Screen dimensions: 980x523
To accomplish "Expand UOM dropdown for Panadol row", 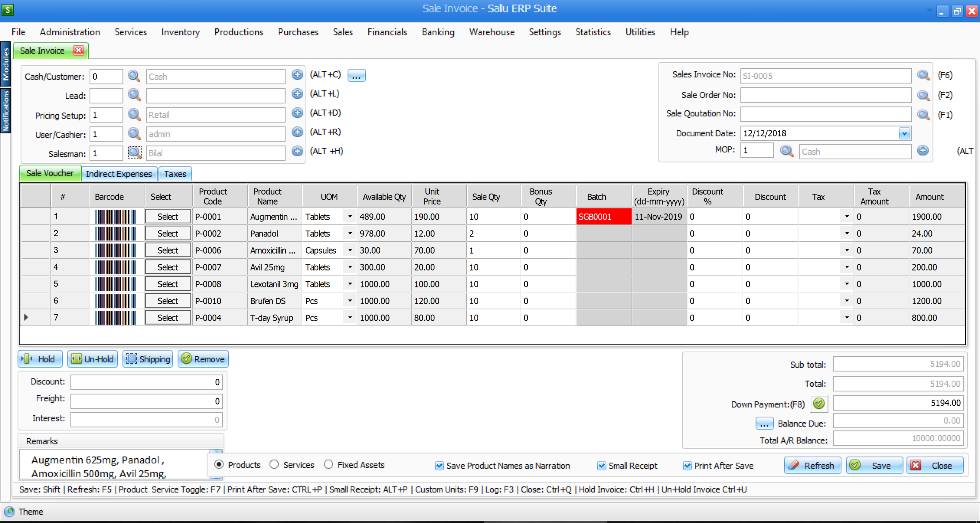I will 350,233.
